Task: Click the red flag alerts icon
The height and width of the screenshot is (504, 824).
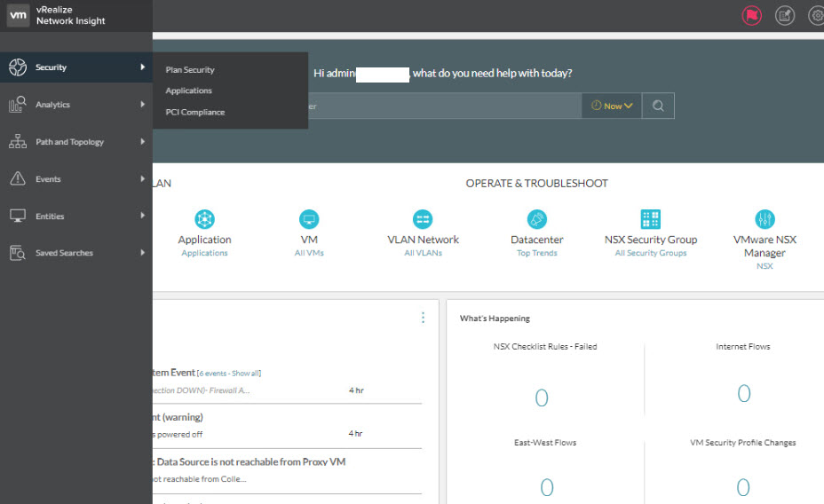Action: point(751,15)
